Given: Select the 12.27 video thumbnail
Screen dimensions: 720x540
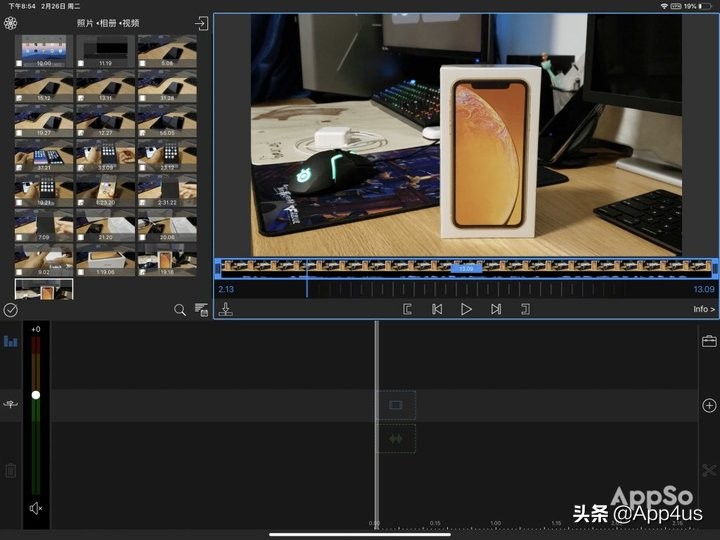Looking at the screenshot, I should 106,121.
